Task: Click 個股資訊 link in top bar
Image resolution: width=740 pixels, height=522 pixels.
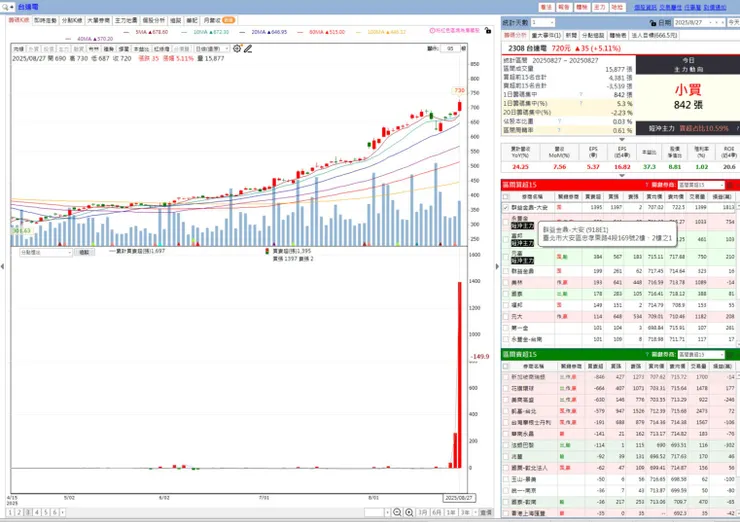Action: tap(645, 8)
